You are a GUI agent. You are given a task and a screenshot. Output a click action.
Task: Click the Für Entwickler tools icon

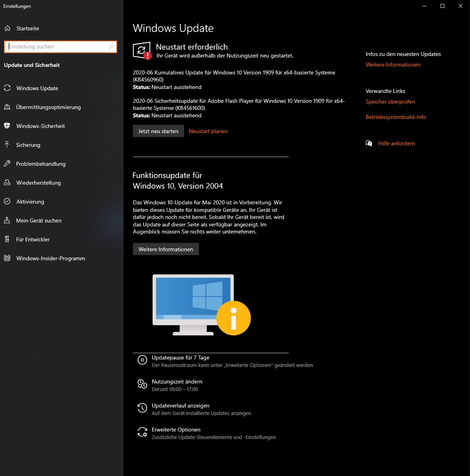pyautogui.click(x=7, y=239)
